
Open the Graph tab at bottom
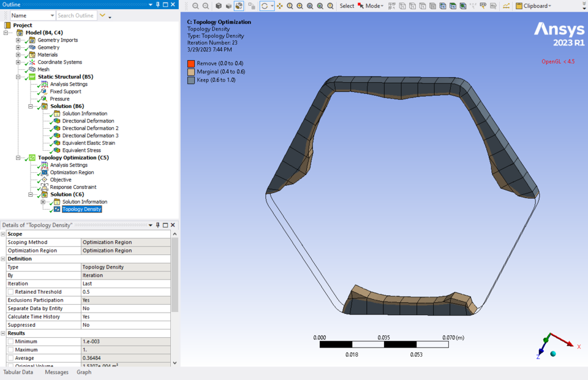83,371
